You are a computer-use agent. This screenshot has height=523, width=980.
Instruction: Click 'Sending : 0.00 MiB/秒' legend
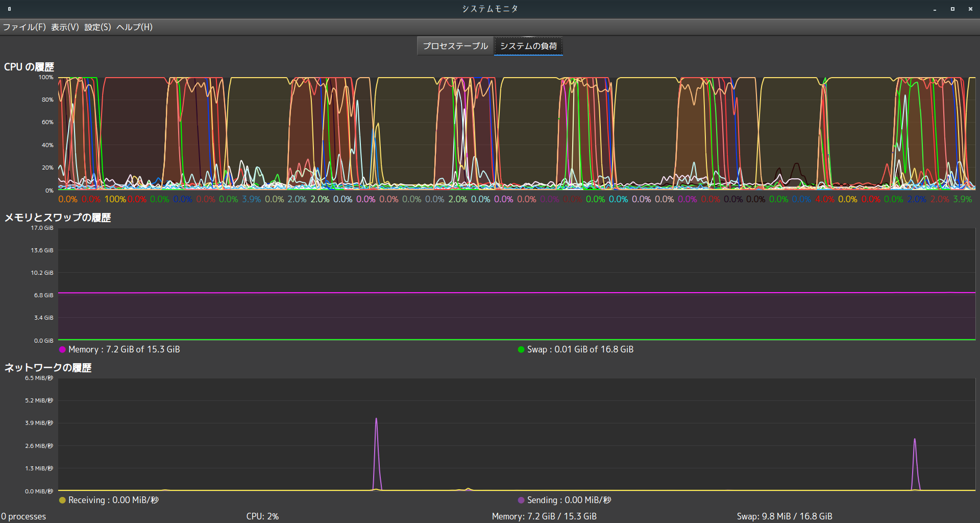569,500
